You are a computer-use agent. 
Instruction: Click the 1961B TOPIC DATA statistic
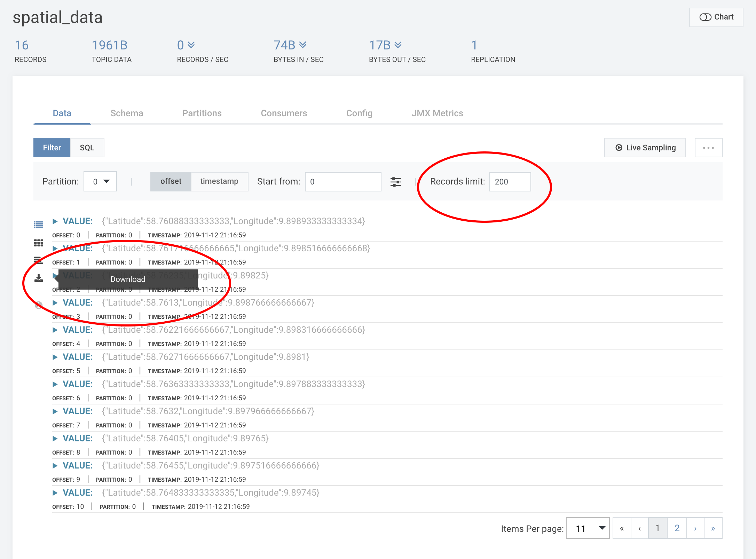[x=112, y=51]
